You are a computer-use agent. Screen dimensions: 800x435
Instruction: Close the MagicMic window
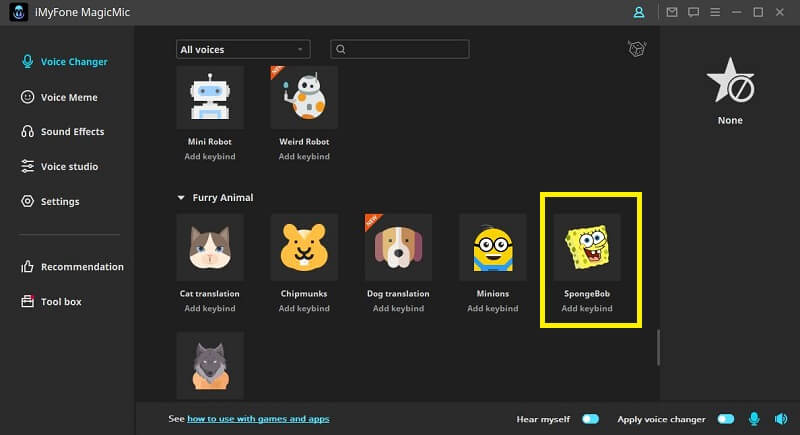pyautogui.click(x=780, y=12)
